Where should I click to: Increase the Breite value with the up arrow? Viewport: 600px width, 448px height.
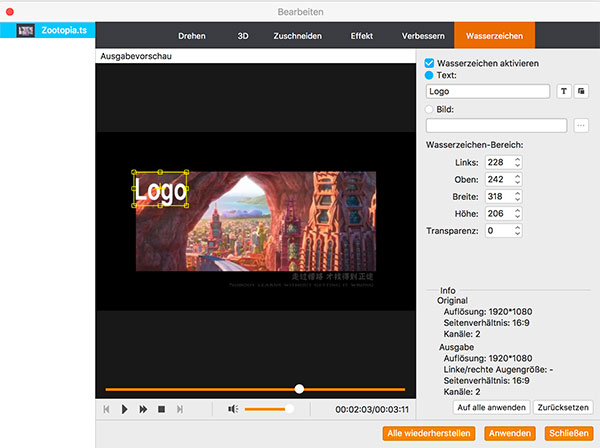(517, 194)
